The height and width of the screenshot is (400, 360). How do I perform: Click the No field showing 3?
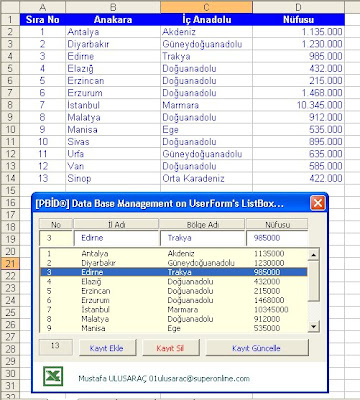click(56, 238)
